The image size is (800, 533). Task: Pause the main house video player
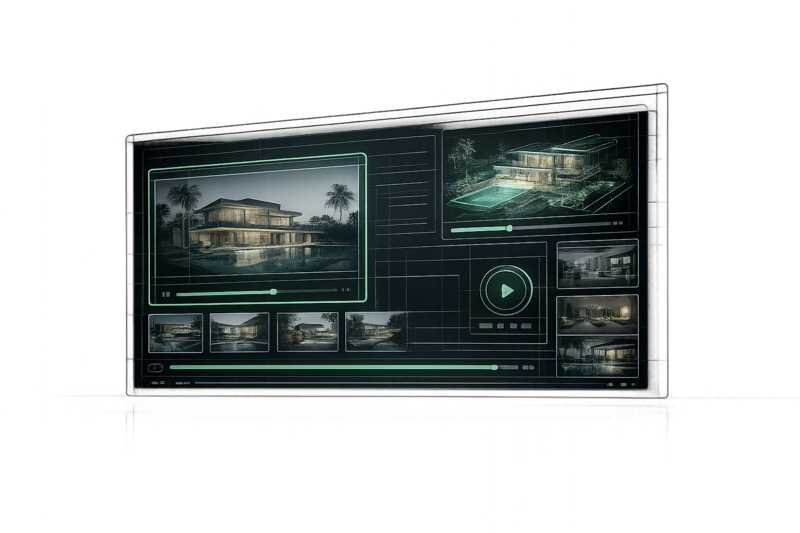tap(166, 294)
